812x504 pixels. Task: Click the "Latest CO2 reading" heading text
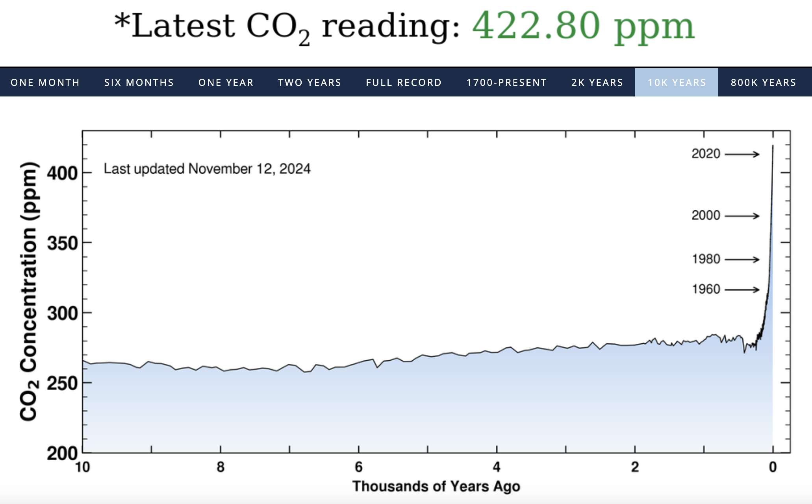287,27
